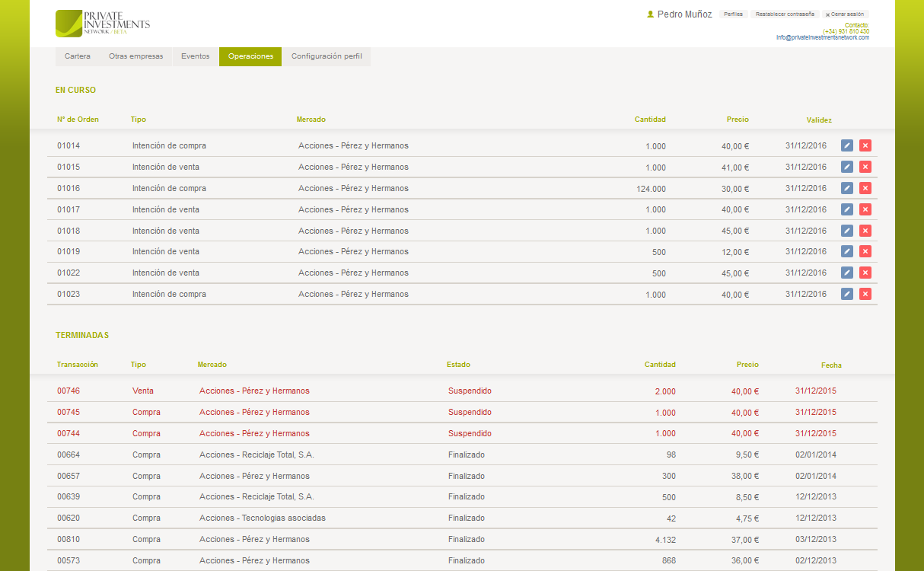
Task: Open edit for order 01018
Action: [x=847, y=231]
